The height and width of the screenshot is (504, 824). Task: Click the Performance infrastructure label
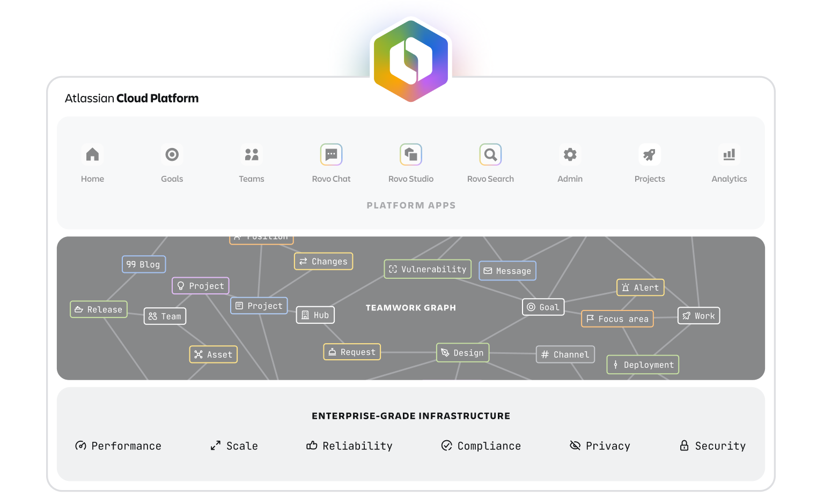pyautogui.click(x=119, y=446)
